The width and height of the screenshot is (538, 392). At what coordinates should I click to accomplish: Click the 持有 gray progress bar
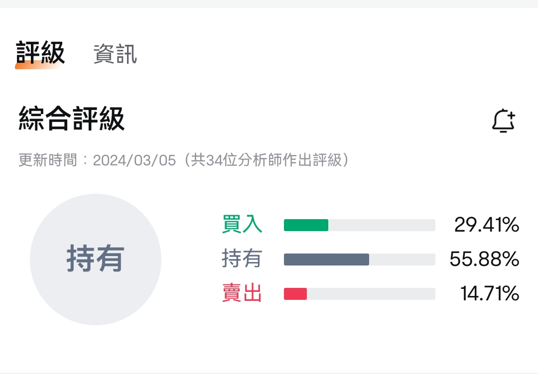tap(326, 260)
